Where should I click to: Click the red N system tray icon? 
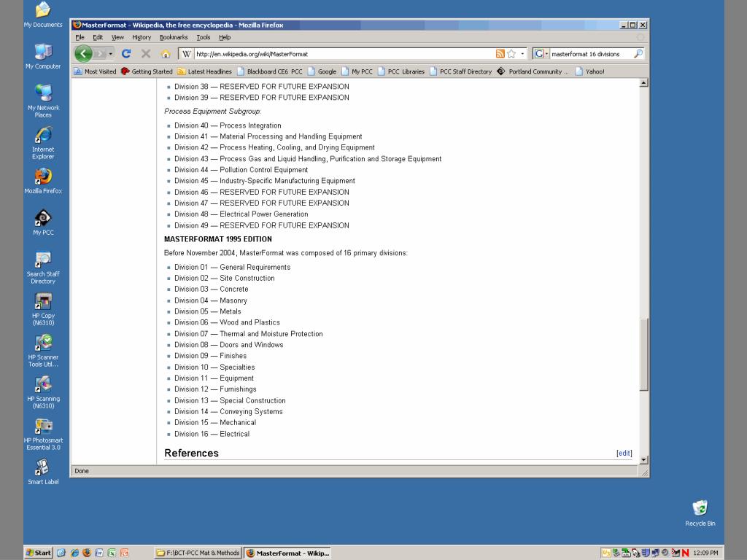click(685, 553)
